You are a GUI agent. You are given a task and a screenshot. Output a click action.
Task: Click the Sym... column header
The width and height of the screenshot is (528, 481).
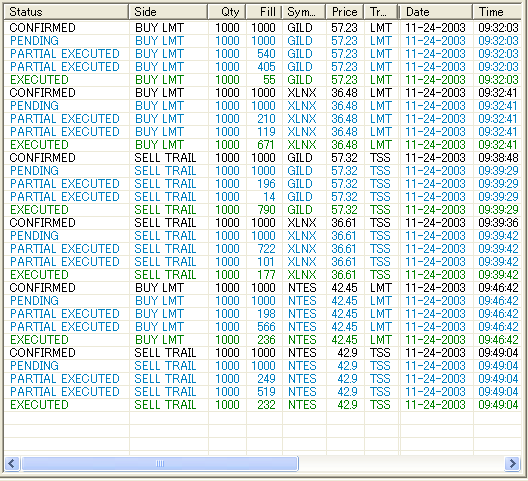click(x=304, y=12)
